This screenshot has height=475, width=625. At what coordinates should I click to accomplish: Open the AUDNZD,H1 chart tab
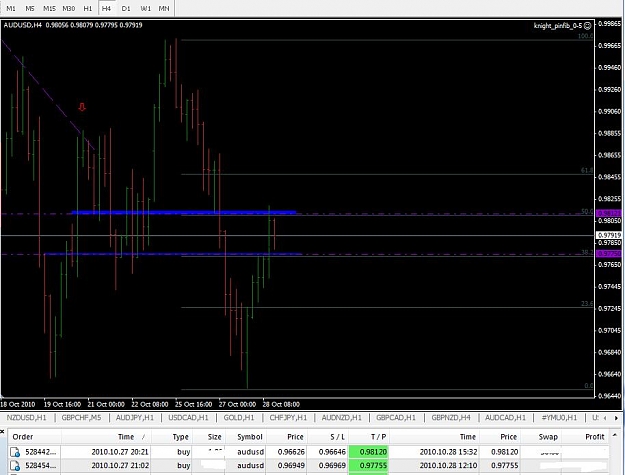(342, 418)
